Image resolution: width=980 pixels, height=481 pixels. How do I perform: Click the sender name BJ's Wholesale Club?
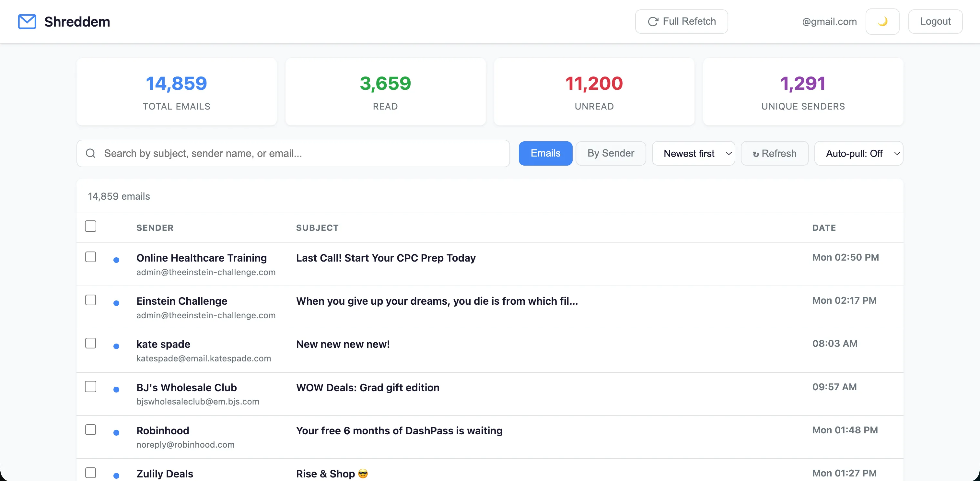pyautogui.click(x=186, y=387)
